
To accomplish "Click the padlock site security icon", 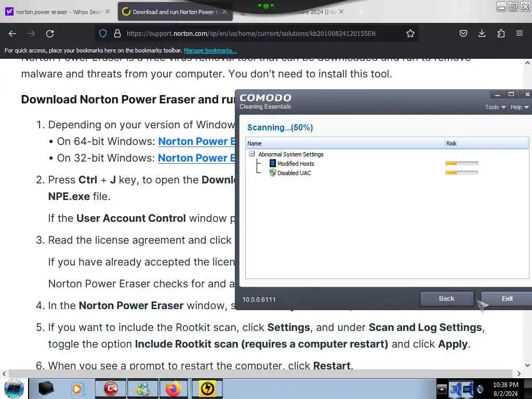I will (117, 33).
